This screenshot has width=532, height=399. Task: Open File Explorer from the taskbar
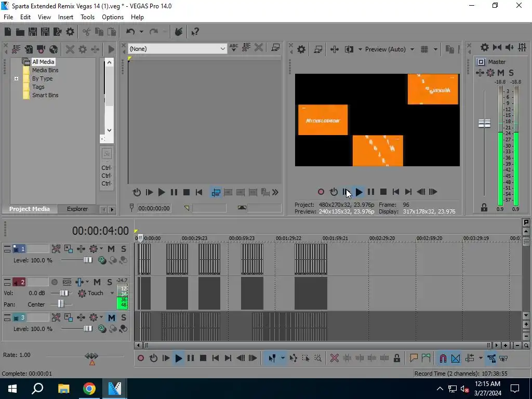[63, 389]
